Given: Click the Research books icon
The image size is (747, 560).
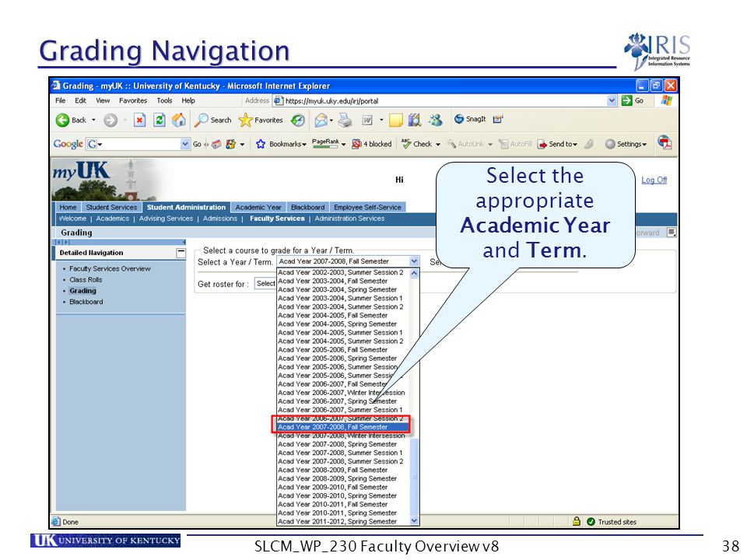Looking at the screenshot, I should (x=415, y=120).
